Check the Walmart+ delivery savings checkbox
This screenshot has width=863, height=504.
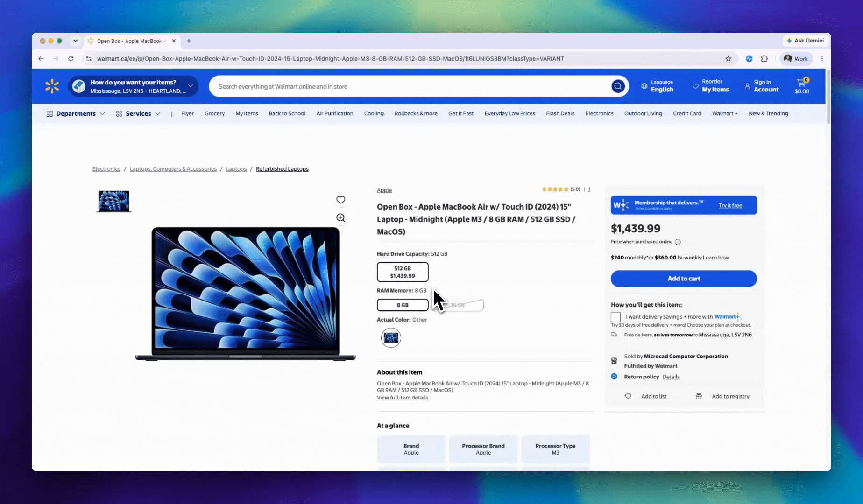[615, 317]
